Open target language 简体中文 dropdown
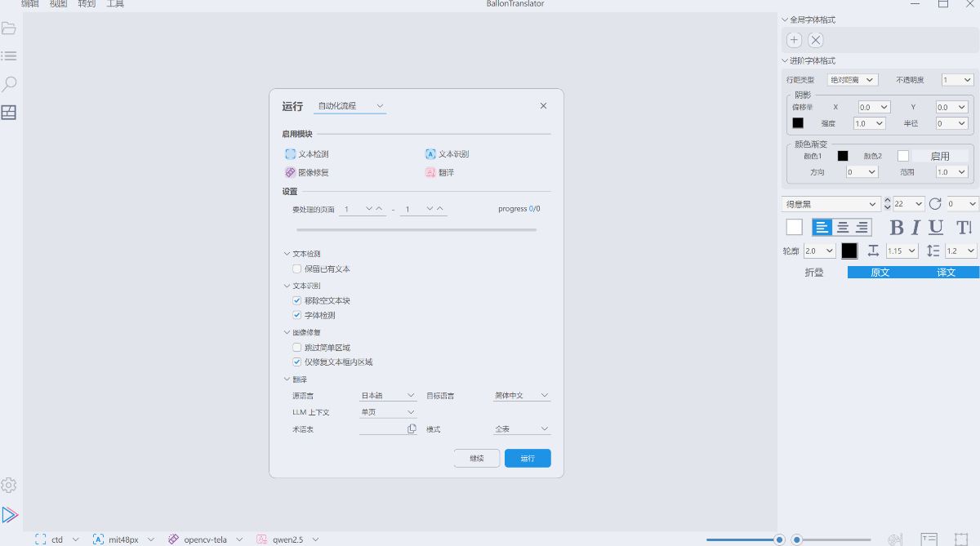Image resolution: width=980 pixels, height=546 pixels. click(x=522, y=396)
